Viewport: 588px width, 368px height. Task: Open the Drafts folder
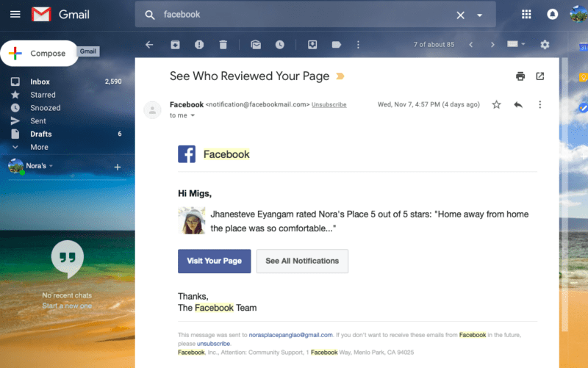41,134
